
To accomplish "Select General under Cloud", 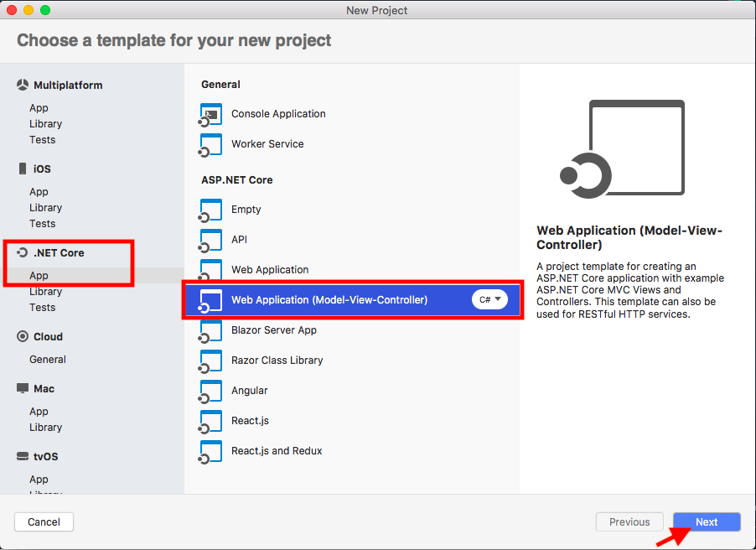I will 48,360.
